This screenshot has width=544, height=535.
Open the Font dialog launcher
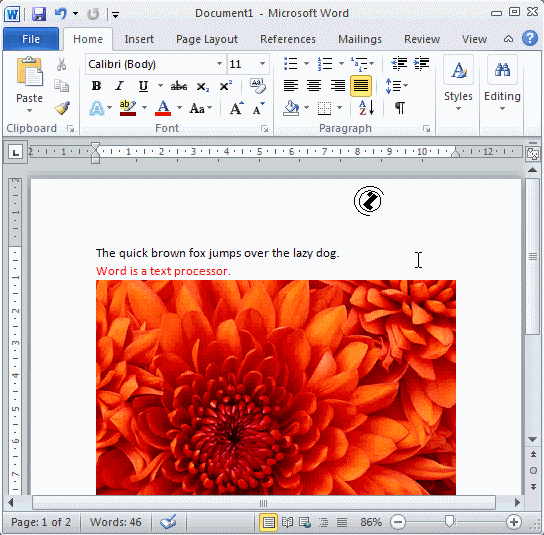click(x=264, y=129)
